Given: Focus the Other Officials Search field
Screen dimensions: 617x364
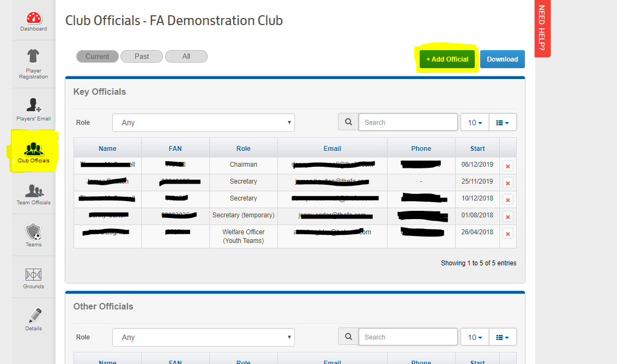Looking at the screenshot, I should coord(408,337).
